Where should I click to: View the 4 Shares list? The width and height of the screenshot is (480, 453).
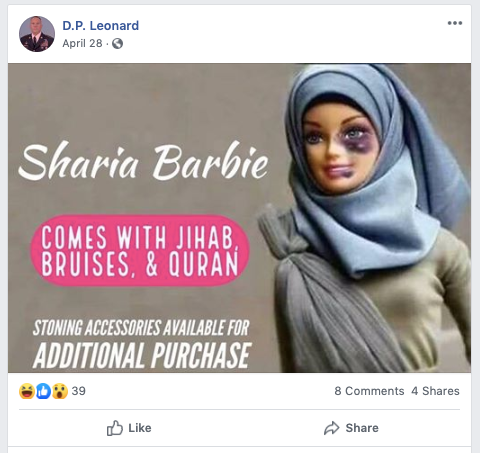pyautogui.click(x=435, y=391)
